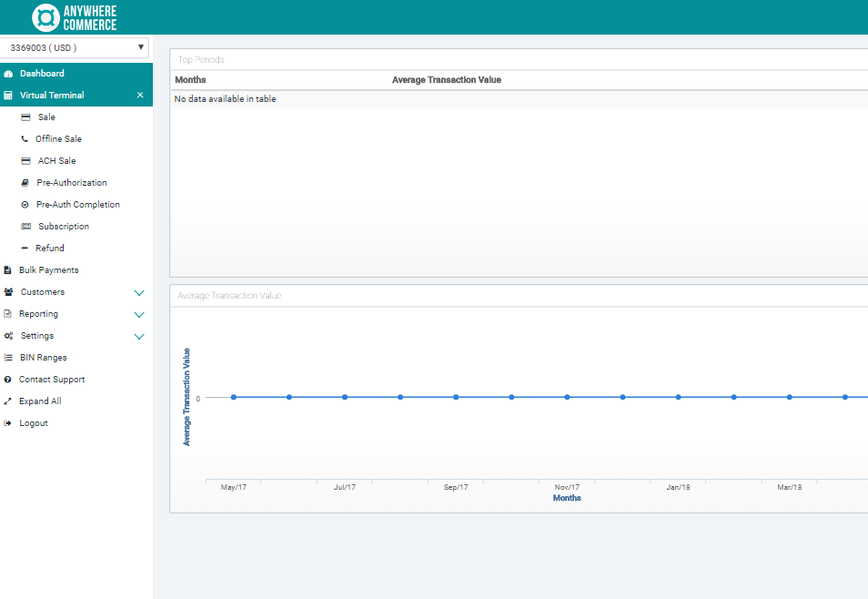
Task: Select Virtual Terminal in sidebar
Action: point(52,96)
